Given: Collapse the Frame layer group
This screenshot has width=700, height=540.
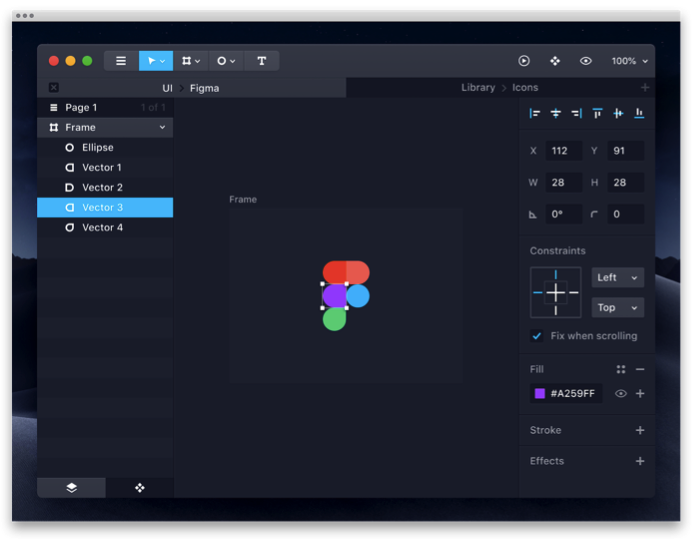Looking at the screenshot, I should click(162, 128).
